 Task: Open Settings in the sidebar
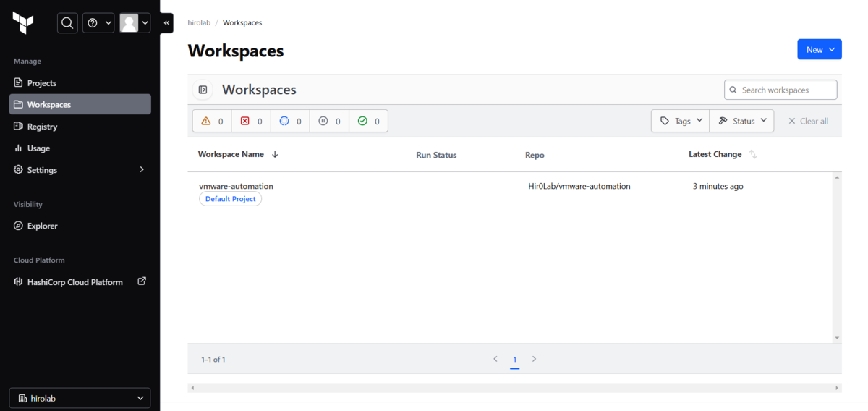pos(80,170)
